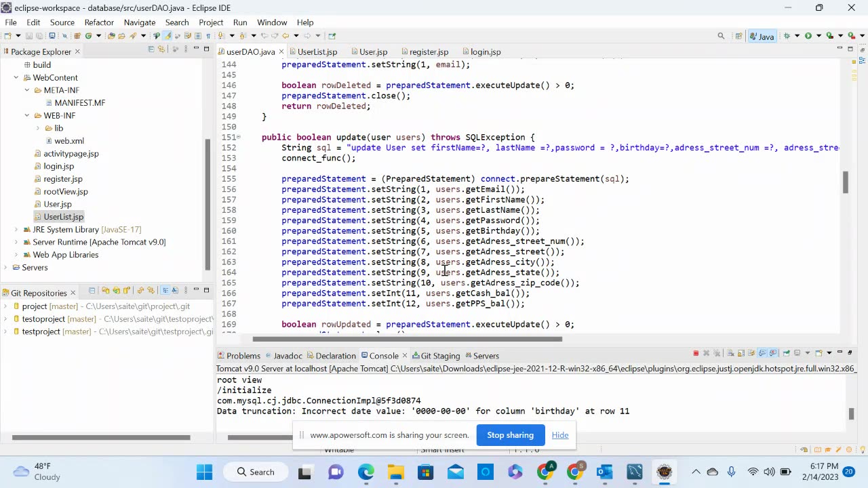The height and width of the screenshot is (488, 868).
Task: Expand Server Runtime Apache Tomcat node
Action: tap(16, 242)
